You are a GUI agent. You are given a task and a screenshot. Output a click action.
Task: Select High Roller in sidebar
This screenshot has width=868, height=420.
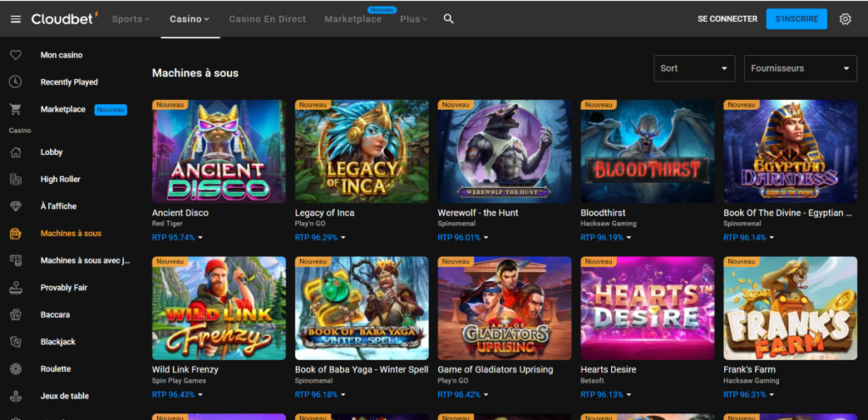60,179
